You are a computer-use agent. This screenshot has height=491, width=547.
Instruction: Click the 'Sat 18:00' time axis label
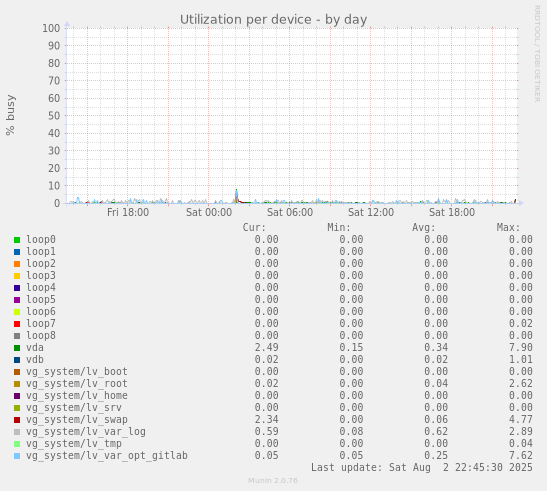(452, 212)
